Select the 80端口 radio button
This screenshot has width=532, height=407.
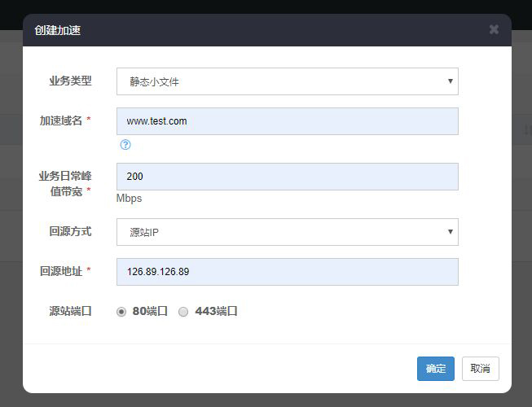[122, 311]
